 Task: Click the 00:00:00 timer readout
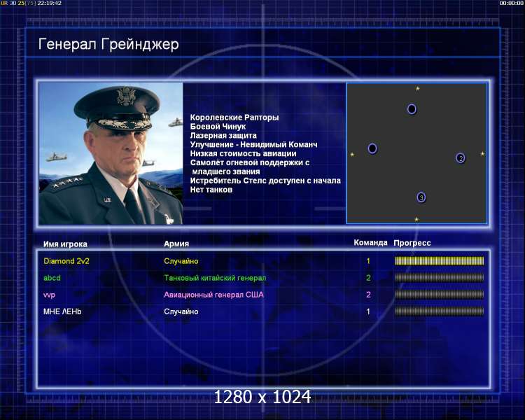511,3
